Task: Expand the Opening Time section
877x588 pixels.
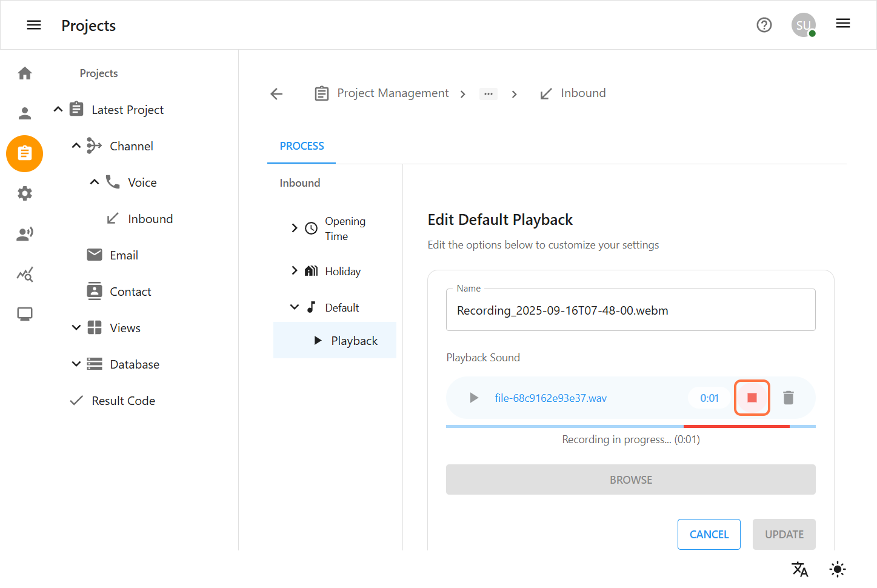Action: point(295,229)
